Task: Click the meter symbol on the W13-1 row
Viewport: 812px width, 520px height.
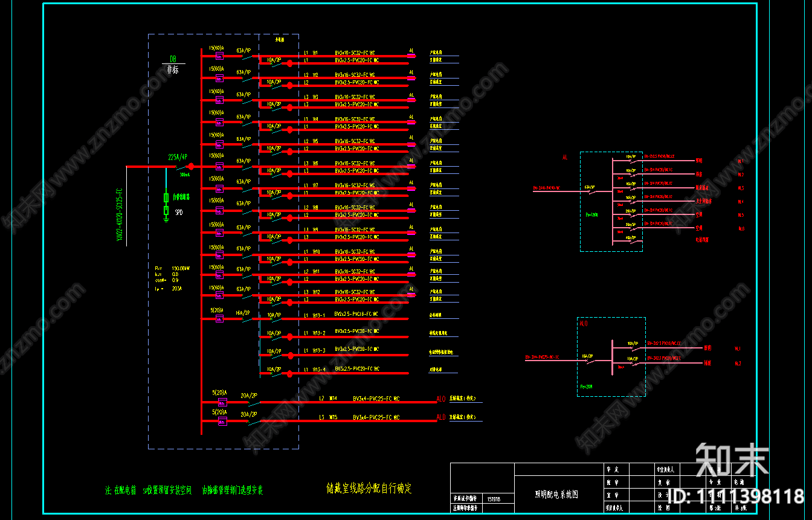Action: (219, 318)
